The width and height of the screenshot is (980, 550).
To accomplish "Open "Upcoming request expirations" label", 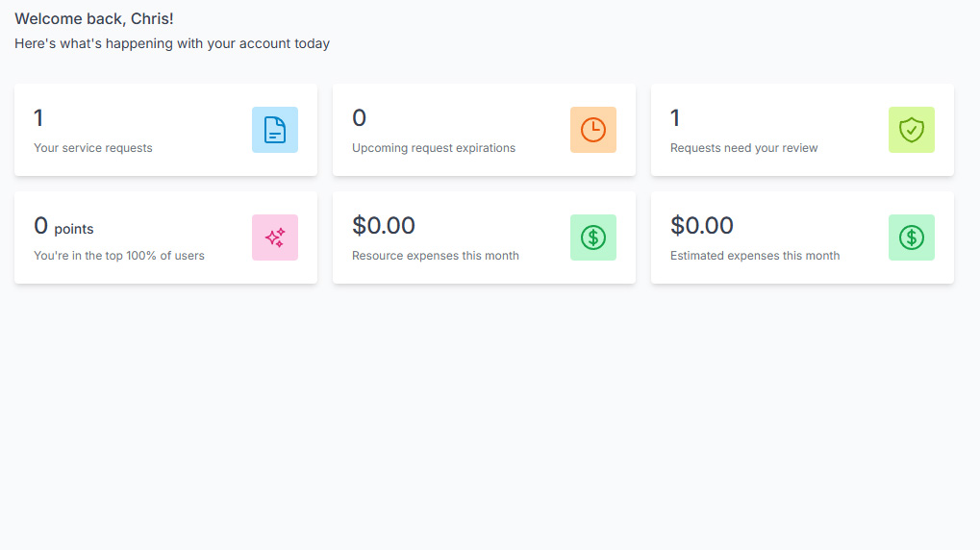I will pos(434,148).
